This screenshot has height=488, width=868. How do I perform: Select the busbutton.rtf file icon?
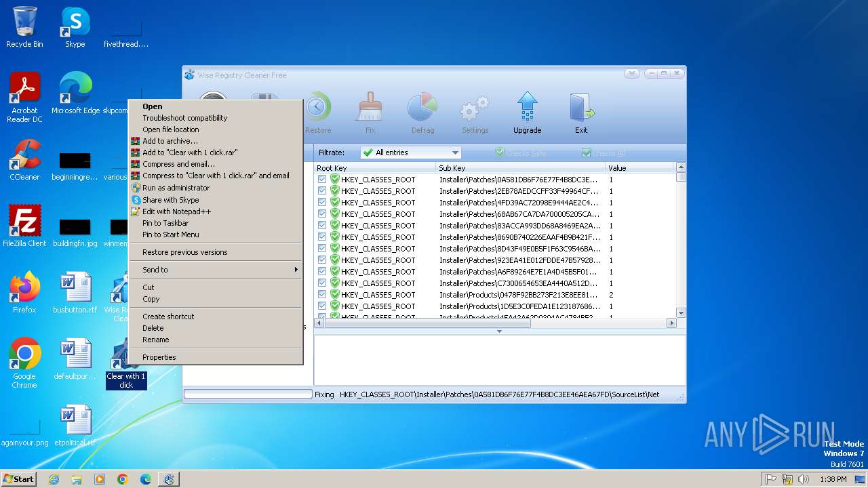click(75, 293)
